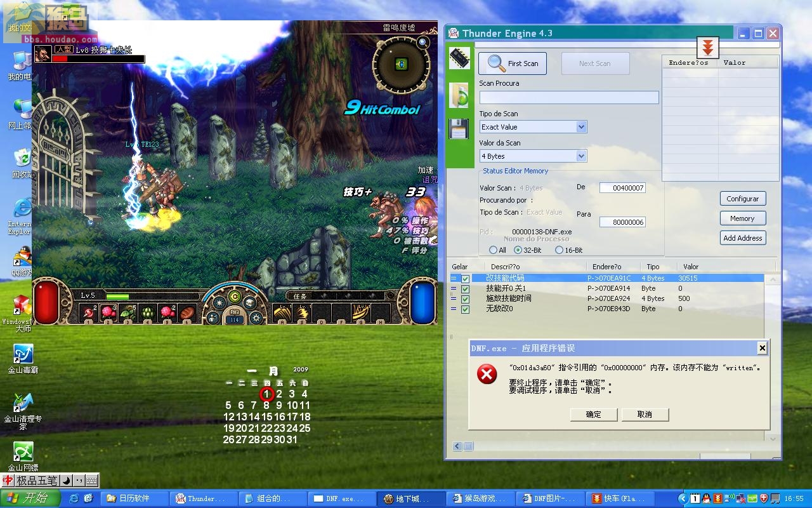
Task: Use quick slot 6 bread item
Action: [187, 313]
